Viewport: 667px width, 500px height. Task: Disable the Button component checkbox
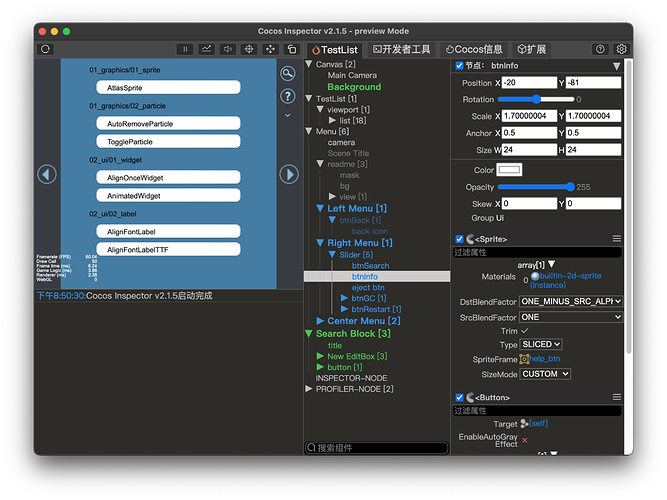pyautogui.click(x=459, y=397)
